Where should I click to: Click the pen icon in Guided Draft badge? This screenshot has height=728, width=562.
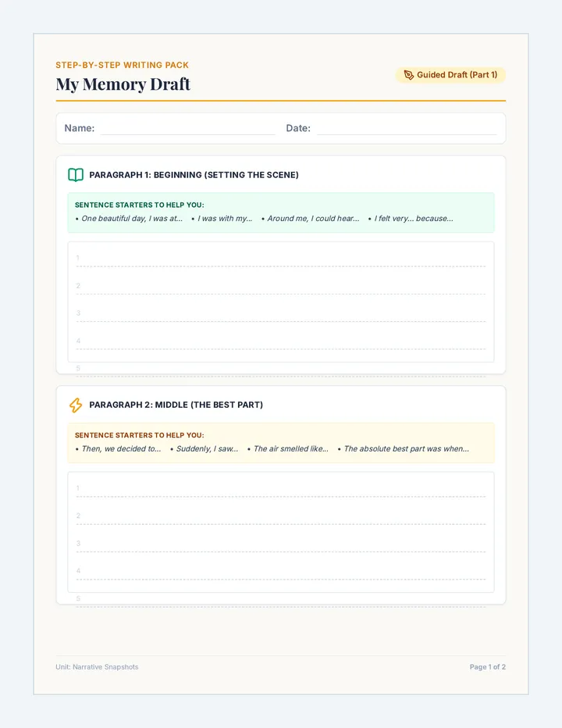409,75
